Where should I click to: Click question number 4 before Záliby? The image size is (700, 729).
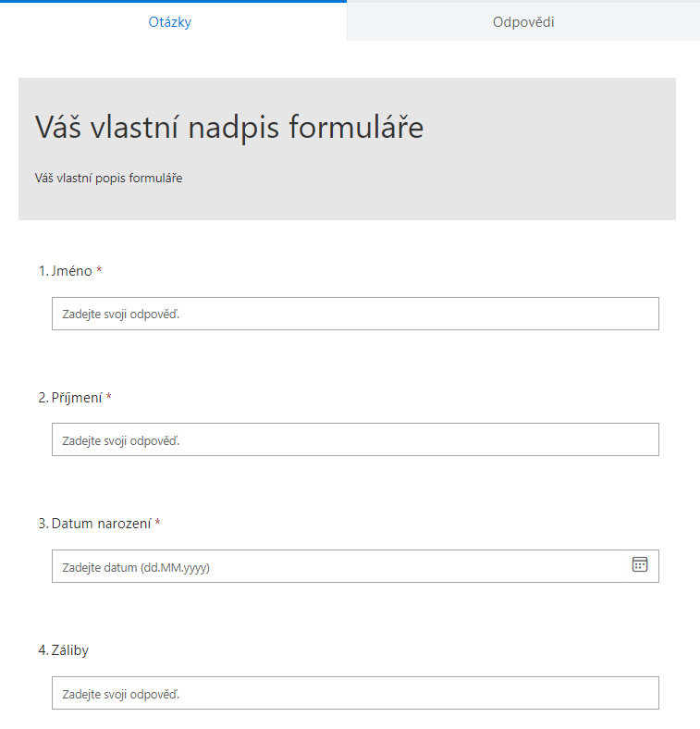tap(43, 650)
